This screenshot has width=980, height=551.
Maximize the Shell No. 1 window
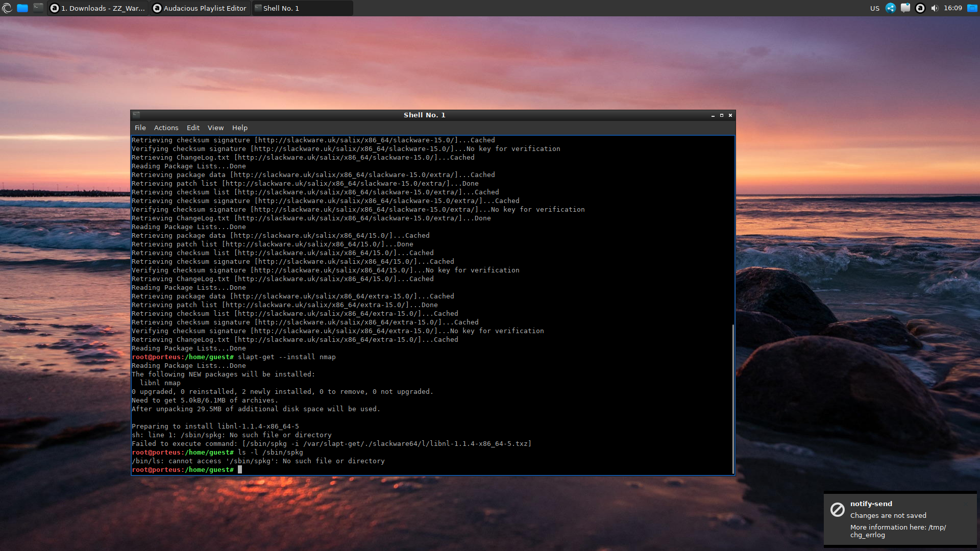(722, 115)
